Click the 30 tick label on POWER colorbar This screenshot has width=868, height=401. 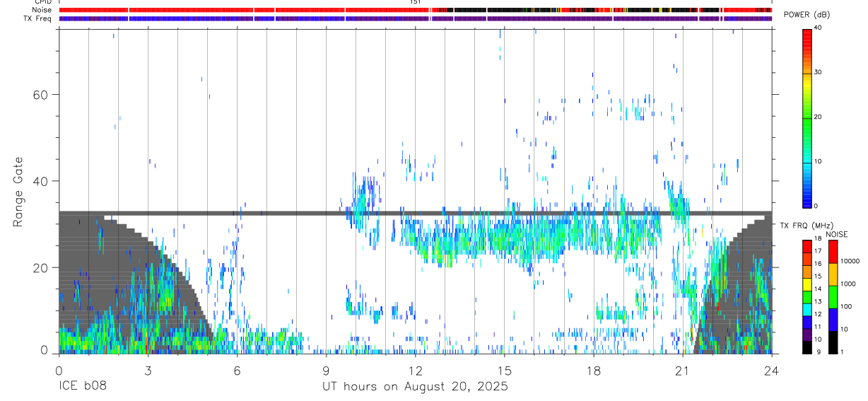coord(819,72)
